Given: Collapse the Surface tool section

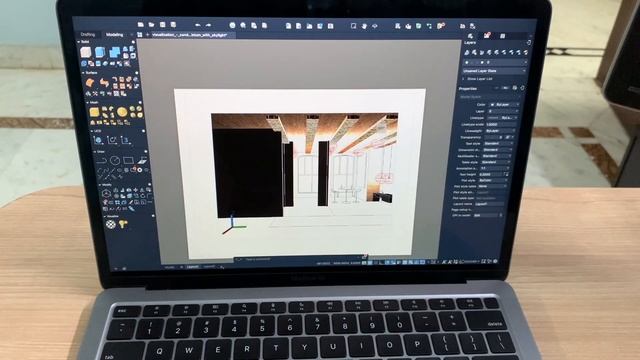Looking at the screenshot, I should 83,73.
